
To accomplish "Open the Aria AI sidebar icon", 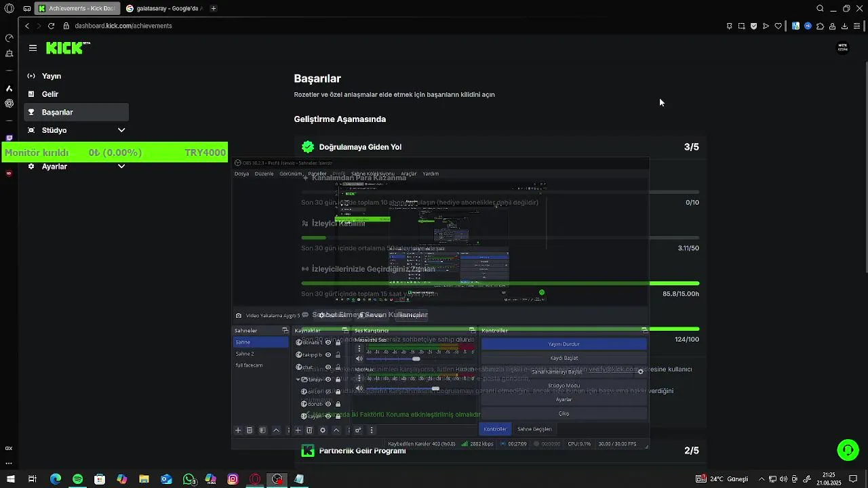I will 9,89.
